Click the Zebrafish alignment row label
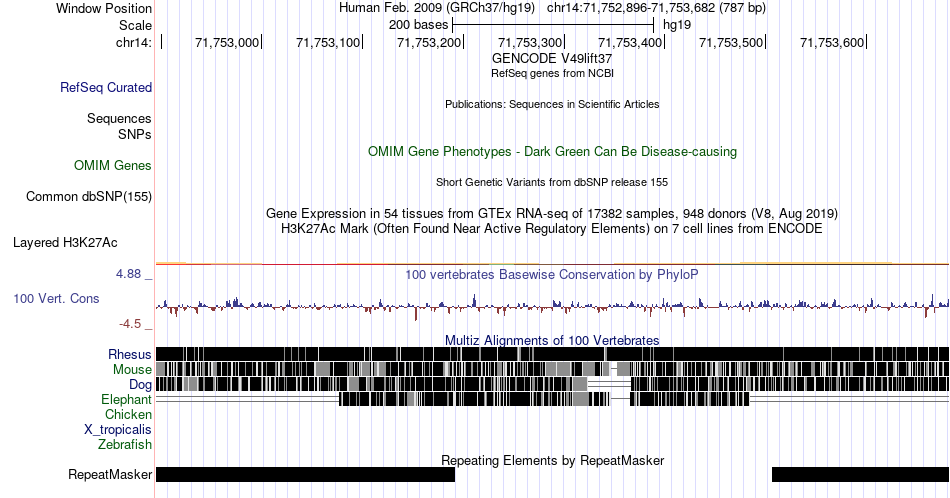 [125, 444]
